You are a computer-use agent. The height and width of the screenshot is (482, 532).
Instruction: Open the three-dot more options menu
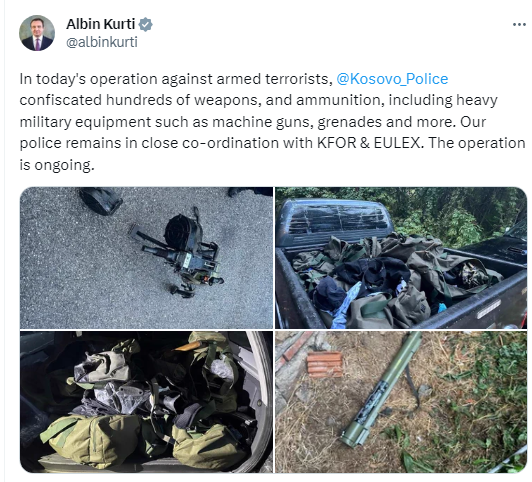pyautogui.click(x=519, y=25)
